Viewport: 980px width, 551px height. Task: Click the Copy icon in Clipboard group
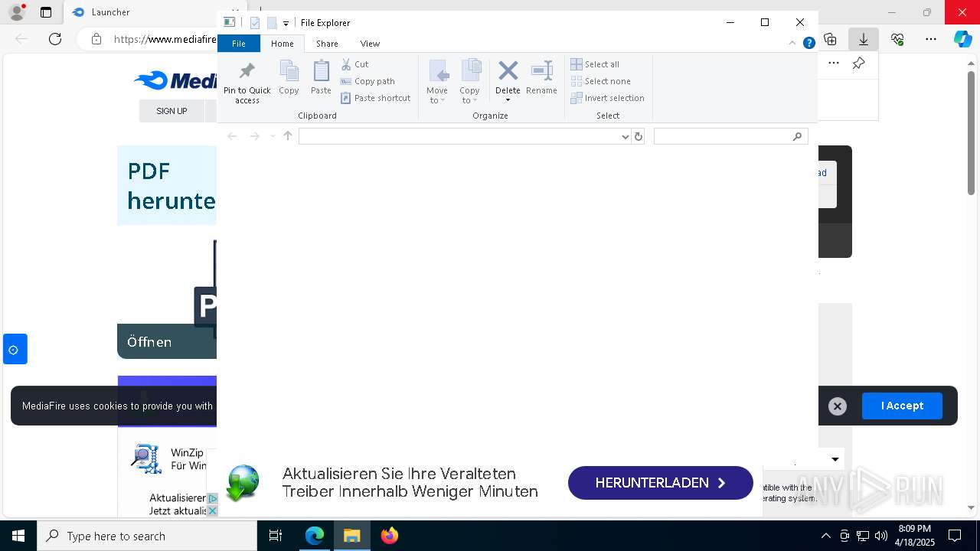tap(289, 78)
